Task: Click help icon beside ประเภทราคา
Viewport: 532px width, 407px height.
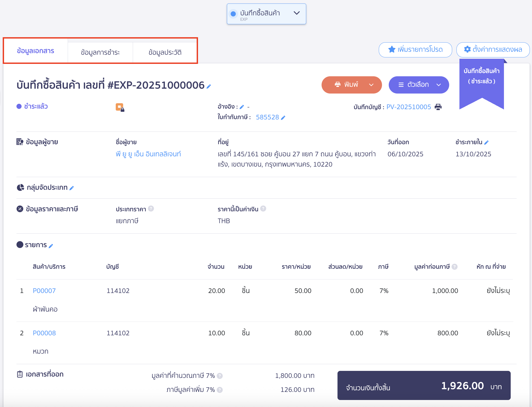Action: (151, 209)
